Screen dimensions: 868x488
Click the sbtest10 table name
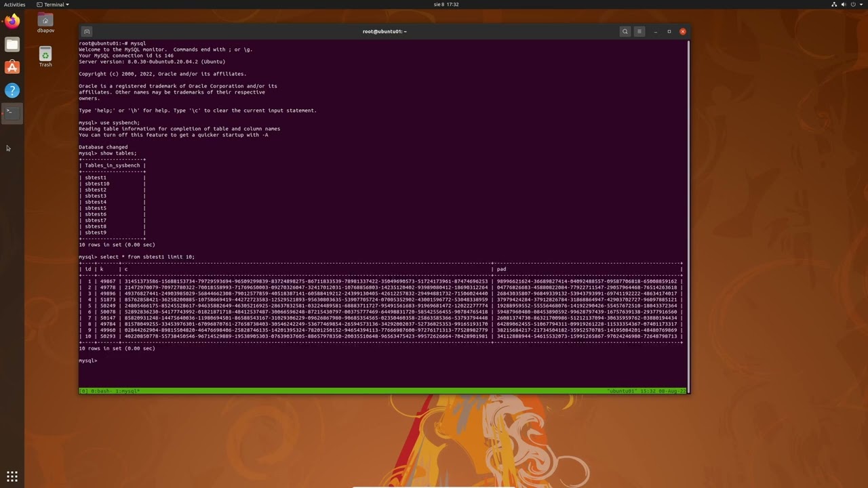(97, 184)
